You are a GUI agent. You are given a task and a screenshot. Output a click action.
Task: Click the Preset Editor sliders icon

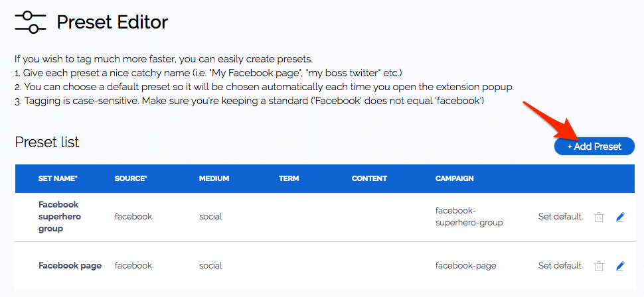tap(30, 23)
